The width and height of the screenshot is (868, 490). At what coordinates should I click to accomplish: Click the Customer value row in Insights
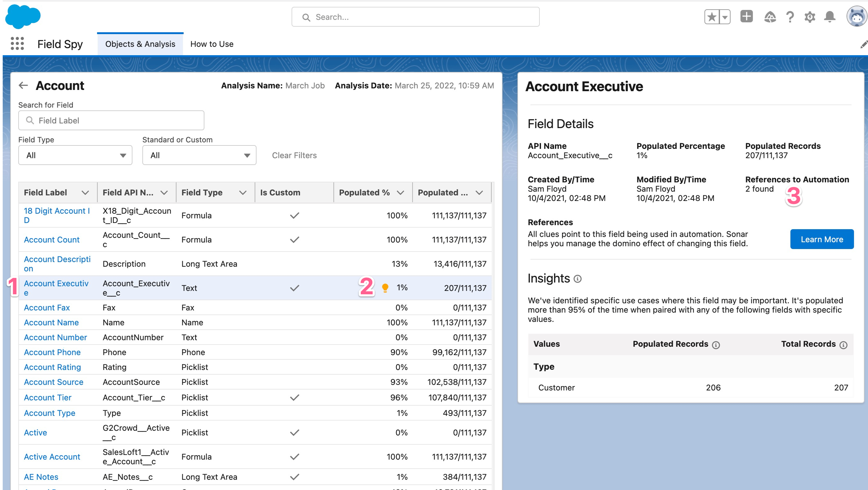coord(691,388)
